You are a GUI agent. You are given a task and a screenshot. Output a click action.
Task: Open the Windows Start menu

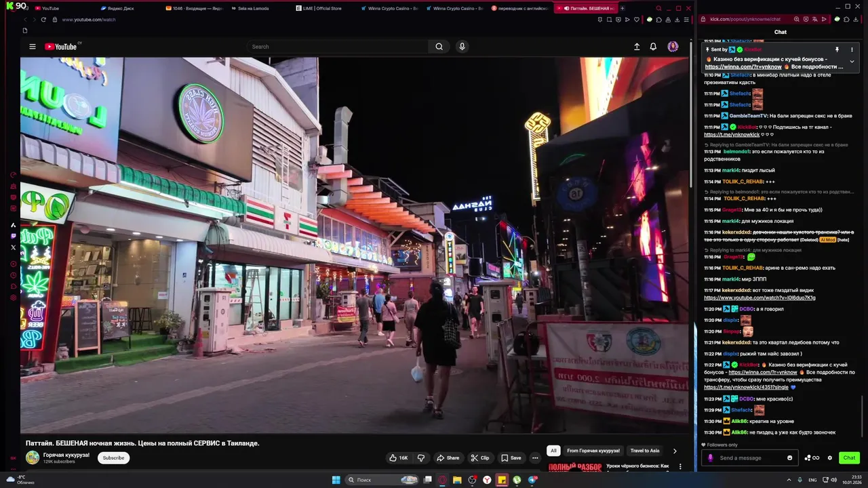[x=336, y=480]
